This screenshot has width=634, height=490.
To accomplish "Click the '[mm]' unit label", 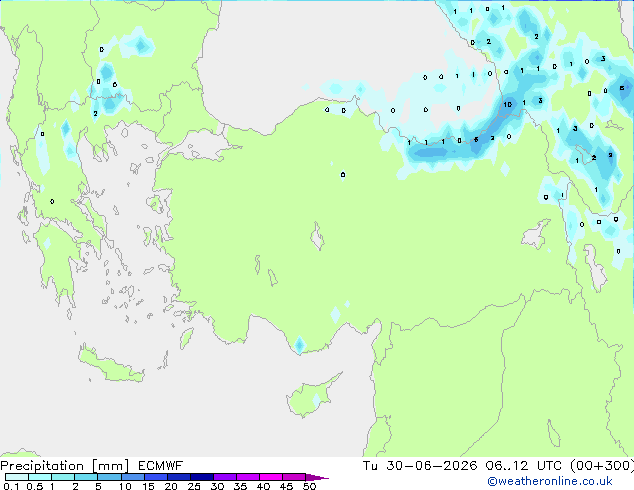I will click(x=110, y=466).
